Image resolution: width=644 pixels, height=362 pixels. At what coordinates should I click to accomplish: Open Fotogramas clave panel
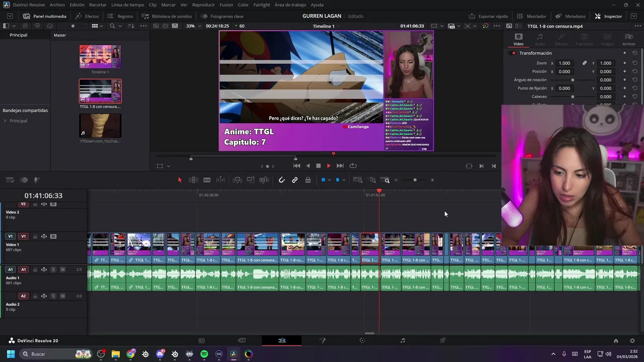point(222,16)
